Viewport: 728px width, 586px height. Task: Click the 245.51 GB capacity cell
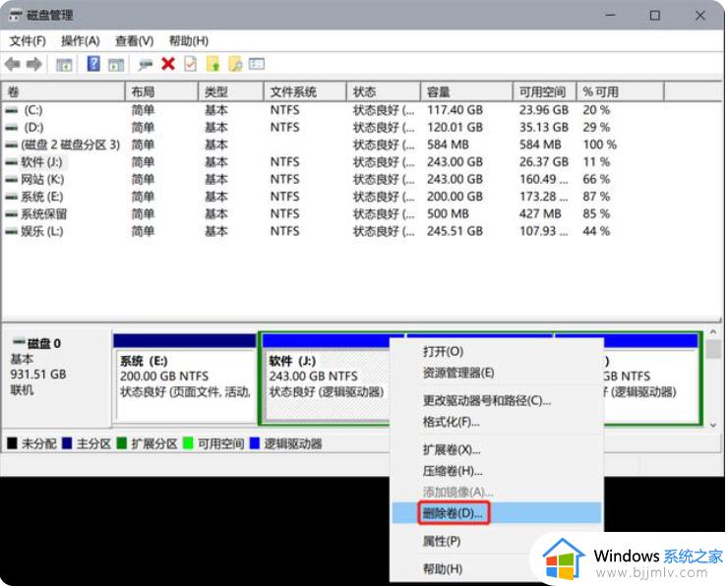455,231
